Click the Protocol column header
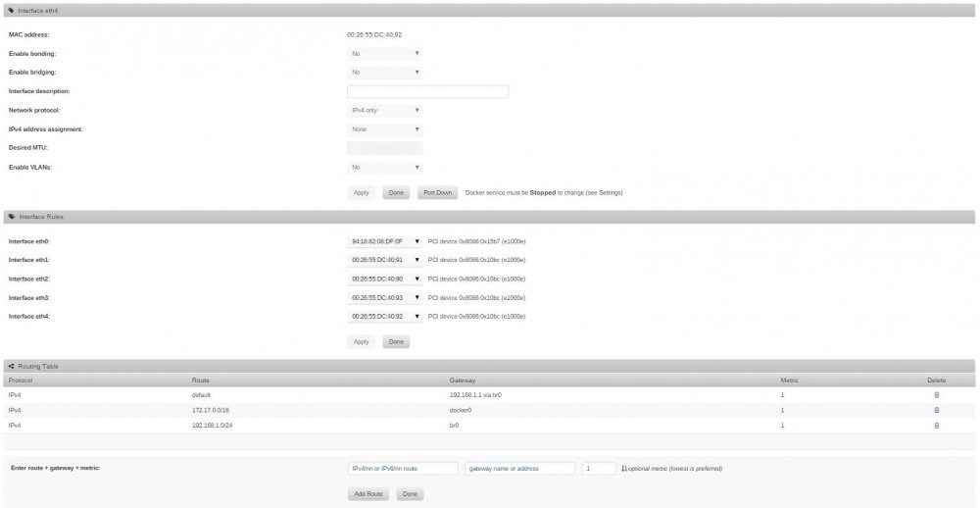Viewport: 980px width, 508px height. coord(21,381)
